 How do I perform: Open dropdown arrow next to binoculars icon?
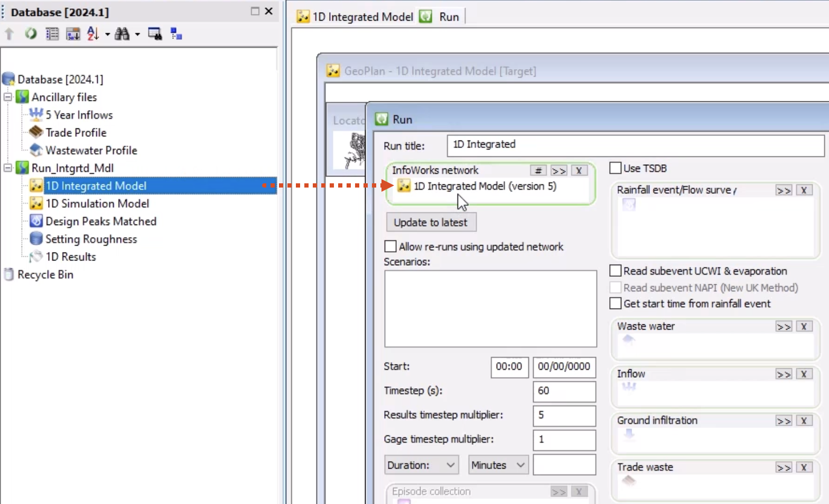click(x=137, y=34)
